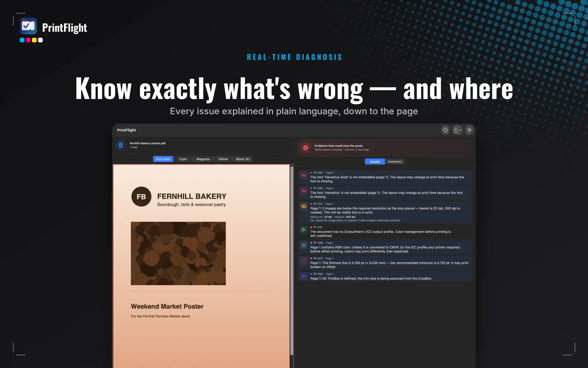Click the PDF document icon beside fernhill-bakery-poster.pdf
The width and height of the screenshot is (588, 368).
click(x=121, y=145)
